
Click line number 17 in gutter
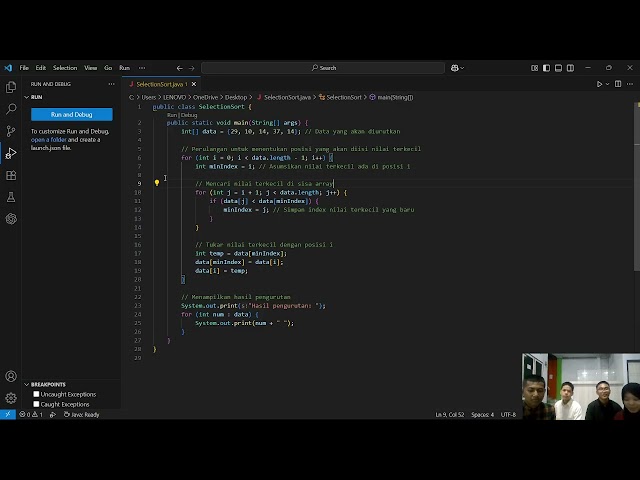(x=138, y=253)
